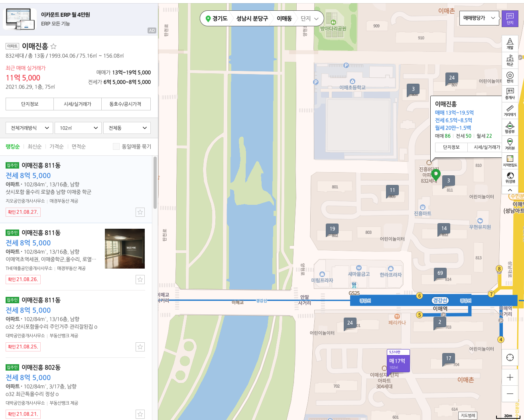524x420 pixels.
Task: Select the map marker 14 near 812
Action: pyautogui.click(x=444, y=229)
